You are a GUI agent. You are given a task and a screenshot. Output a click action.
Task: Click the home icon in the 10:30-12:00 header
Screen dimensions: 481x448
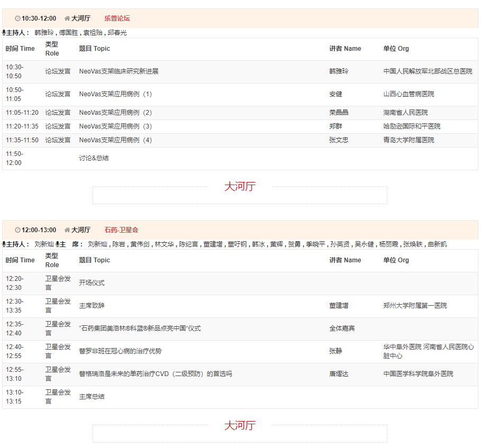click(67, 19)
